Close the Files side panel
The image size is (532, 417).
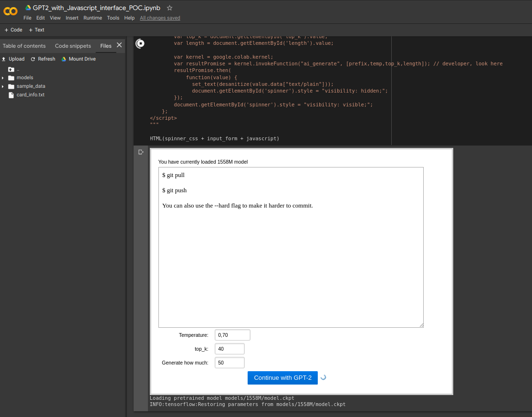(x=119, y=45)
